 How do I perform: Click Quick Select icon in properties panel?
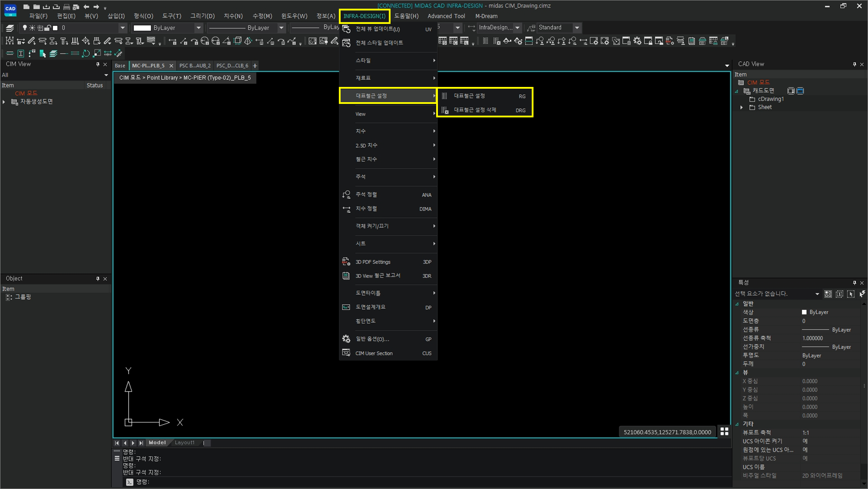[x=828, y=294]
